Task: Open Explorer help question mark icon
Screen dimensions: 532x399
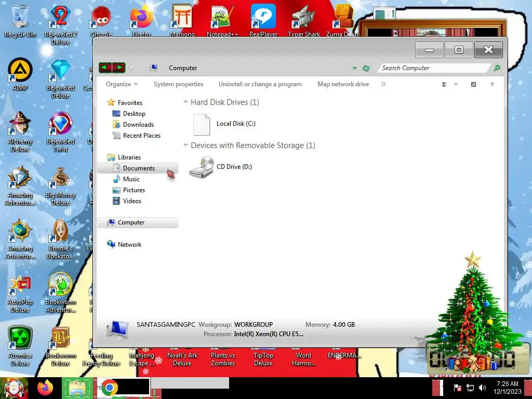Action: 492,85
